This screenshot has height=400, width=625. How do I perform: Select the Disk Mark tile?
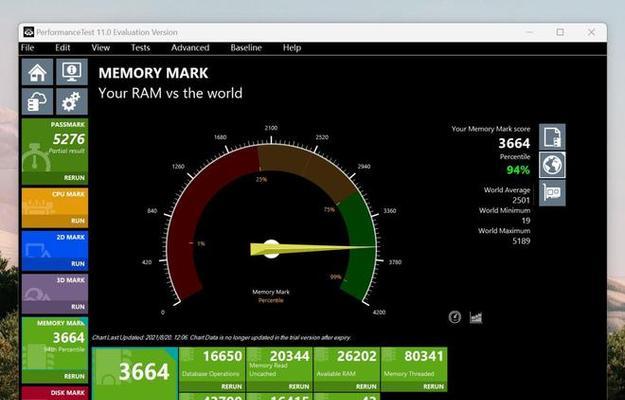click(55, 393)
